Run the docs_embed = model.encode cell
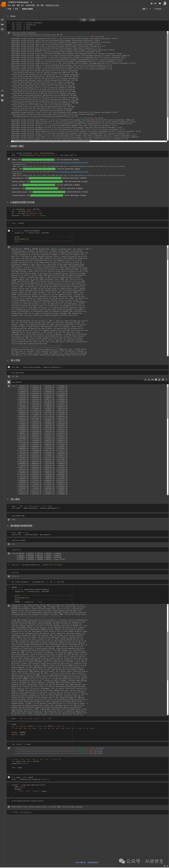 pyautogui.click(x=9, y=367)
